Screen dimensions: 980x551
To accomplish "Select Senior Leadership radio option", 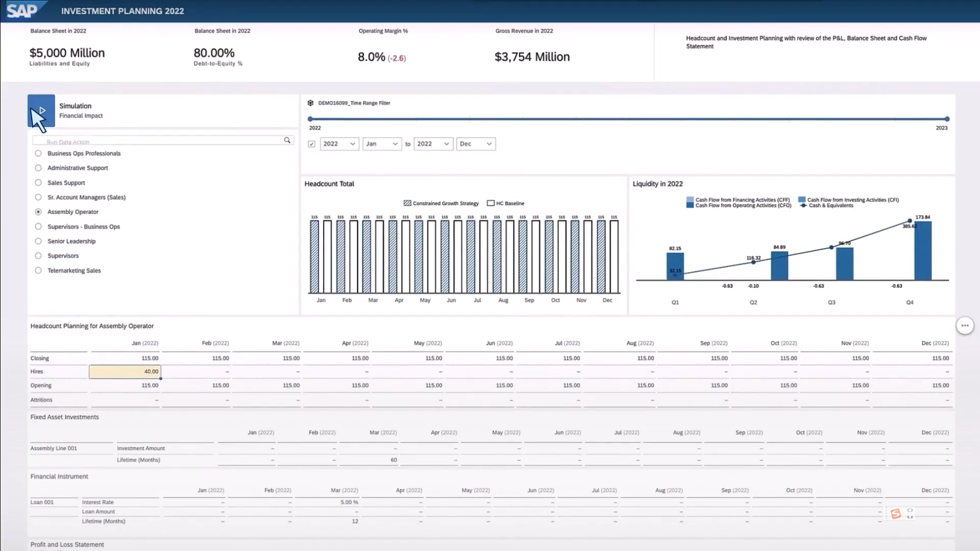I will (x=38, y=241).
